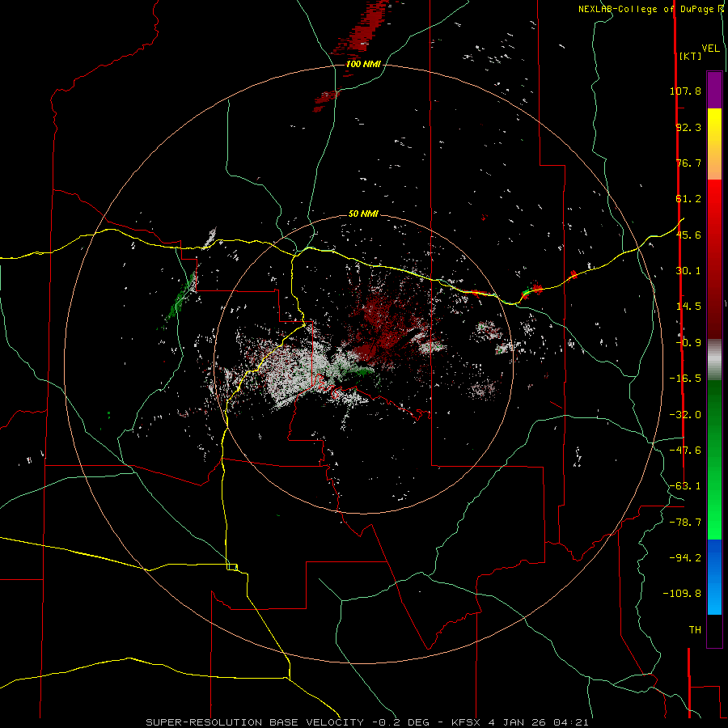Click the 50 NMI range ring label
This screenshot has width=728, height=728.
point(363,214)
